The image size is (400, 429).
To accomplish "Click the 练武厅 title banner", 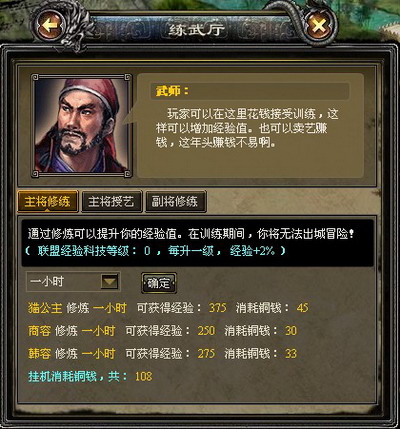I will pos(197,30).
